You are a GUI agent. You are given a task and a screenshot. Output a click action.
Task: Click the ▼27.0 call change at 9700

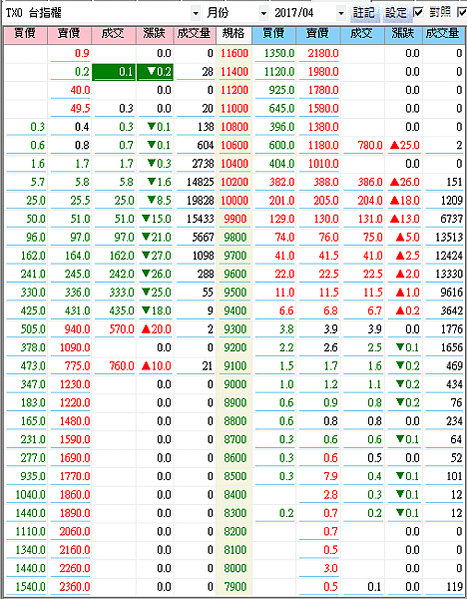(x=156, y=256)
